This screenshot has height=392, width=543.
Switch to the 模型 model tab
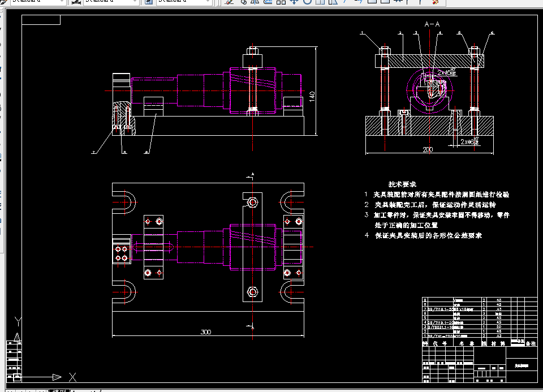pyautogui.click(x=59, y=390)
